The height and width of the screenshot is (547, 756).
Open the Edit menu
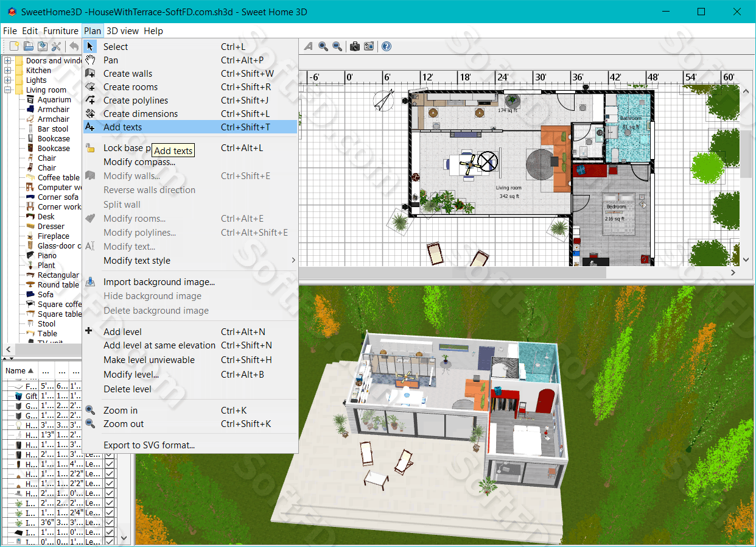pyautogui.click(x=30, y=30)
